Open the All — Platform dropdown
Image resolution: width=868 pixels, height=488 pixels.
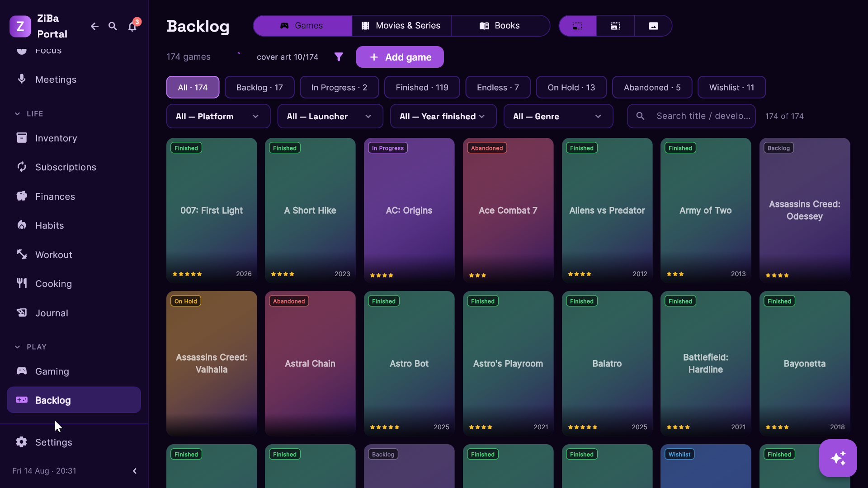point(218,116)
